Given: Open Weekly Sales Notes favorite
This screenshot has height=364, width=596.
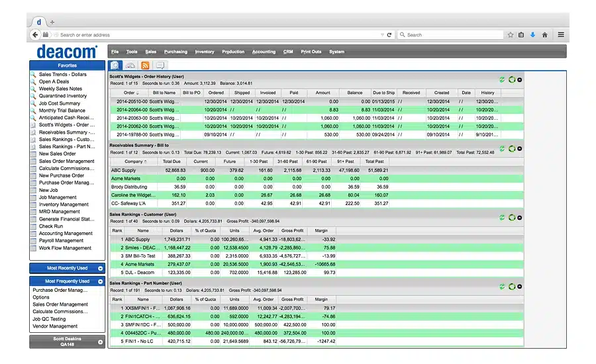Looking at the screenshot, I should 60,89.
